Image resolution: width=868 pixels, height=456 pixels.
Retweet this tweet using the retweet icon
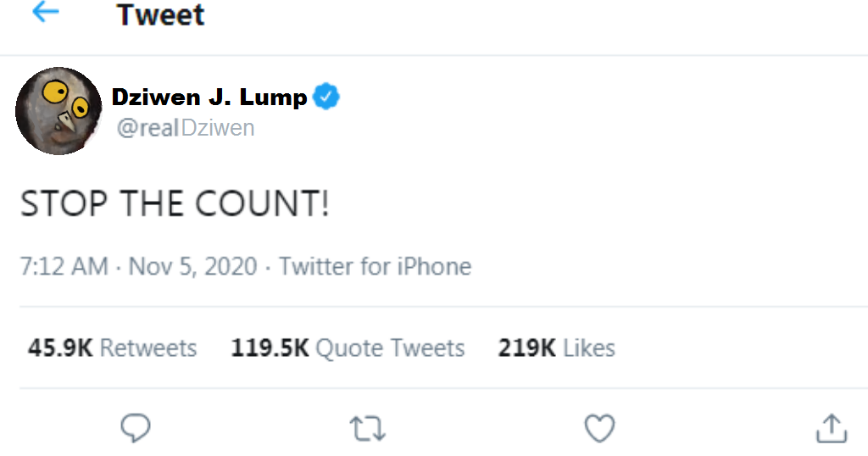click(368, 429)
